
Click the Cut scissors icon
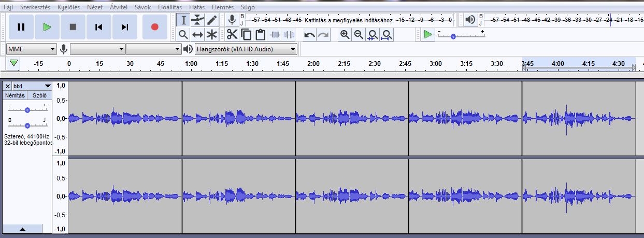click(232, 35)
